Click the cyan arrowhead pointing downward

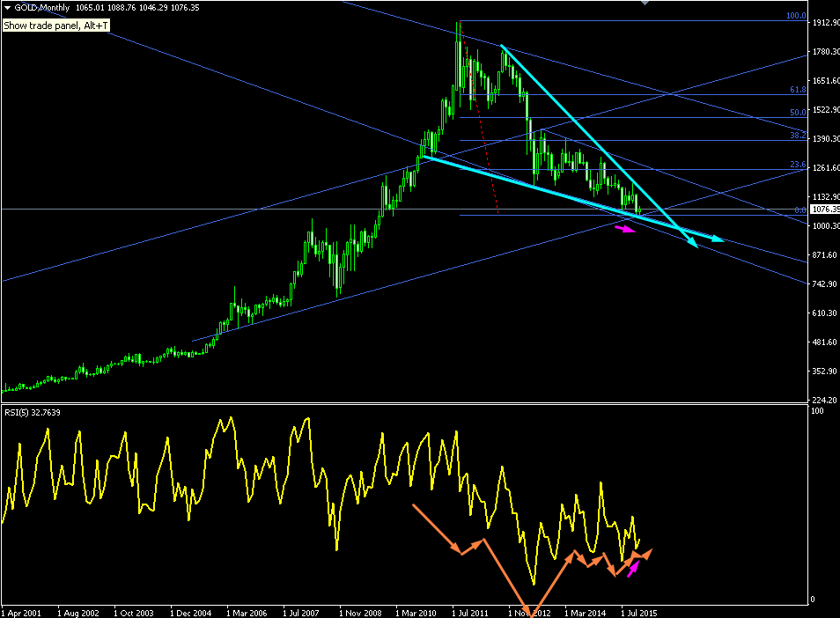(x=693, y=243)
